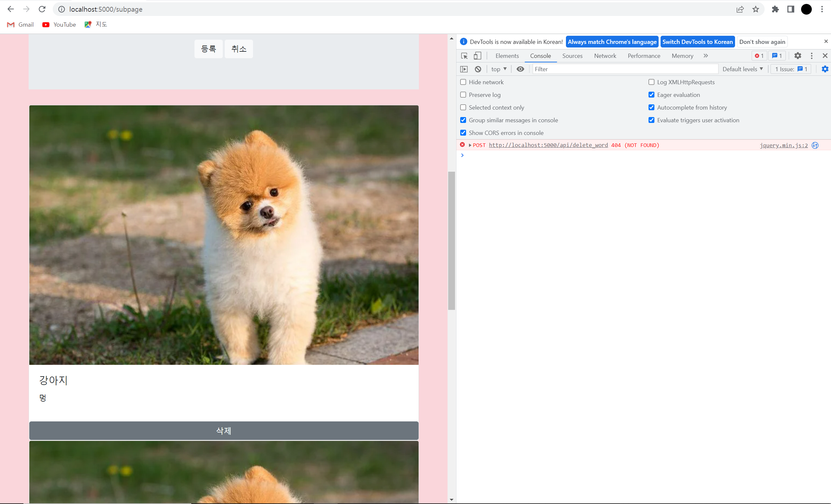Reload the current page

42,9
